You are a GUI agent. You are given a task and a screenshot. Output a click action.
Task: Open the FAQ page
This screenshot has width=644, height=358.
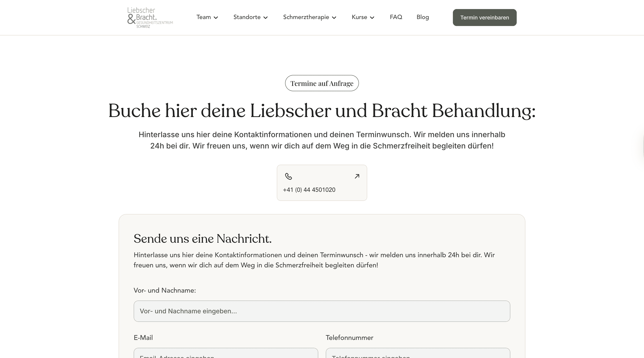tap(396, 17)
